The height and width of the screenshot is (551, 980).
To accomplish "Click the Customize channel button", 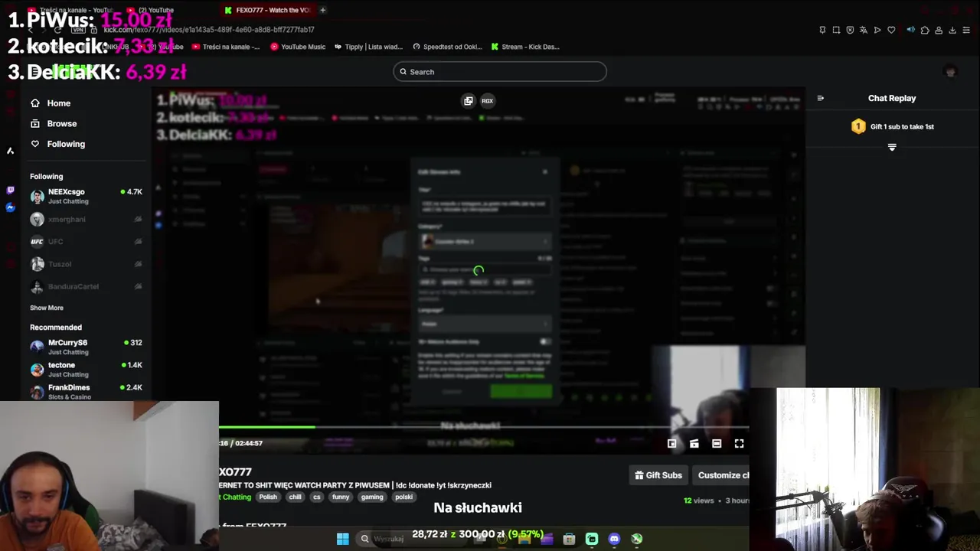I will click(x=722, y=475).
